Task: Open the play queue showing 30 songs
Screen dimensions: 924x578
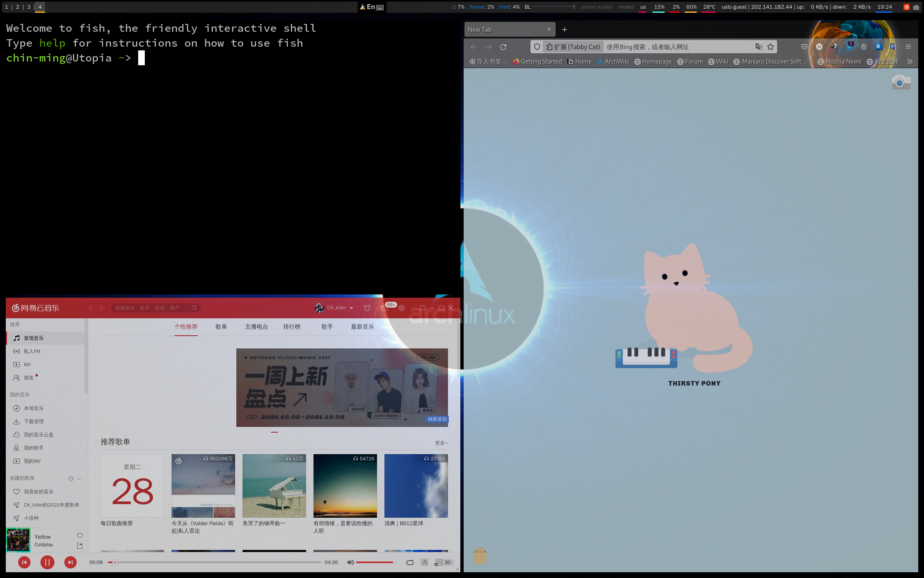Action: click(x=444, y=562)
